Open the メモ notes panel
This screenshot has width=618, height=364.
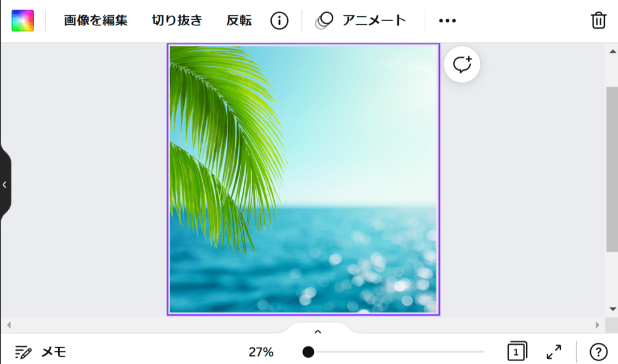tap(40, 352)
